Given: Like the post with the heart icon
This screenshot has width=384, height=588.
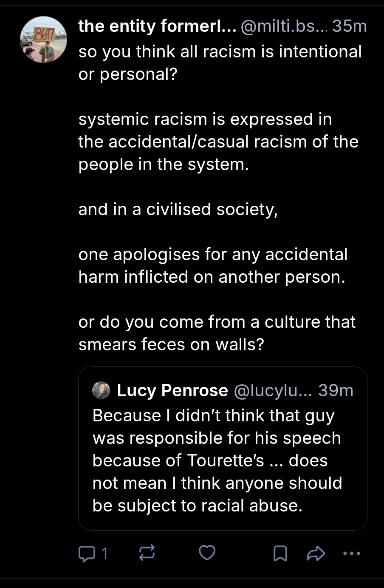Looking at the screenshot, I should [207, 553].
